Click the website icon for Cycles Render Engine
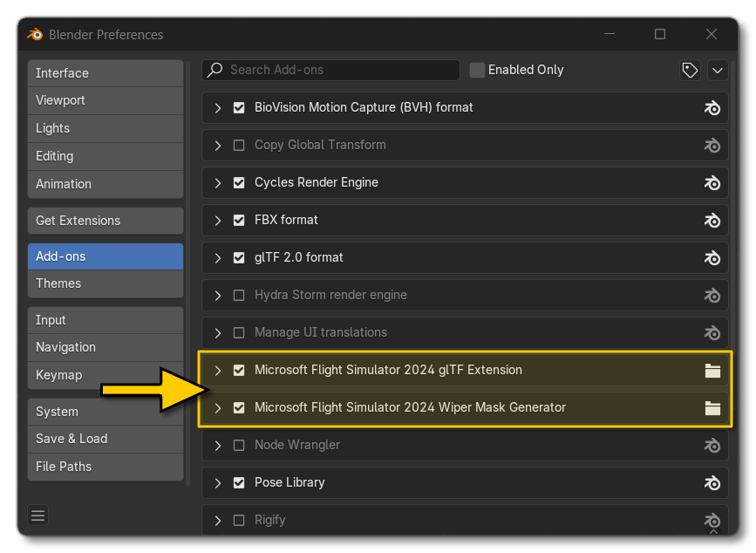This screenshot has width=756, height=553. tap(712, 183)
